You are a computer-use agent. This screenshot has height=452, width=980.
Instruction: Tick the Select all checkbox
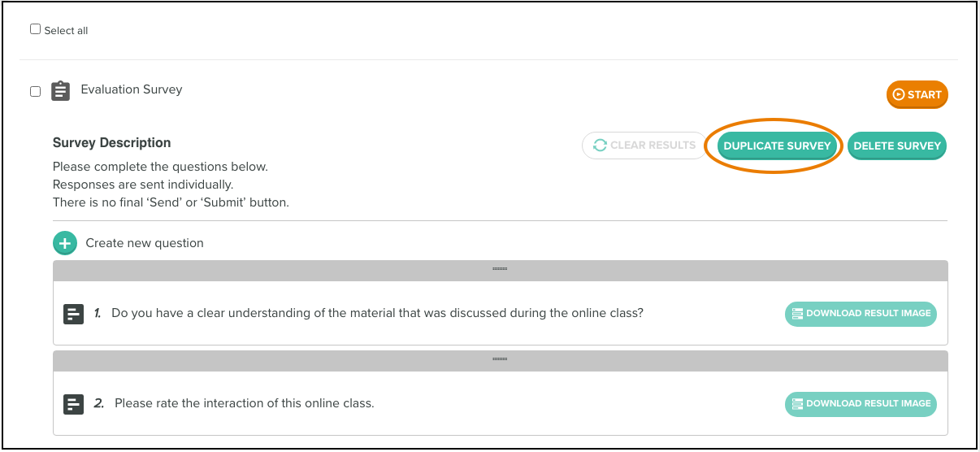click(35, 29)
